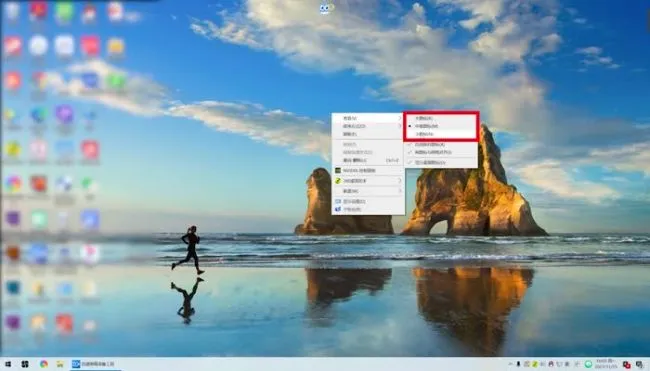650x371 pixels.
Task: Click the green circular system tray icon
Action: coord(588,364)
